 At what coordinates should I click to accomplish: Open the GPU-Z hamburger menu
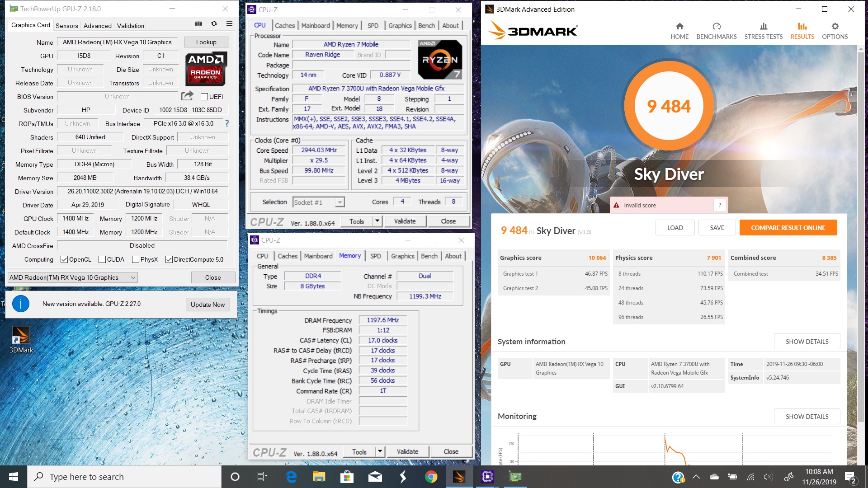(229, 24)
